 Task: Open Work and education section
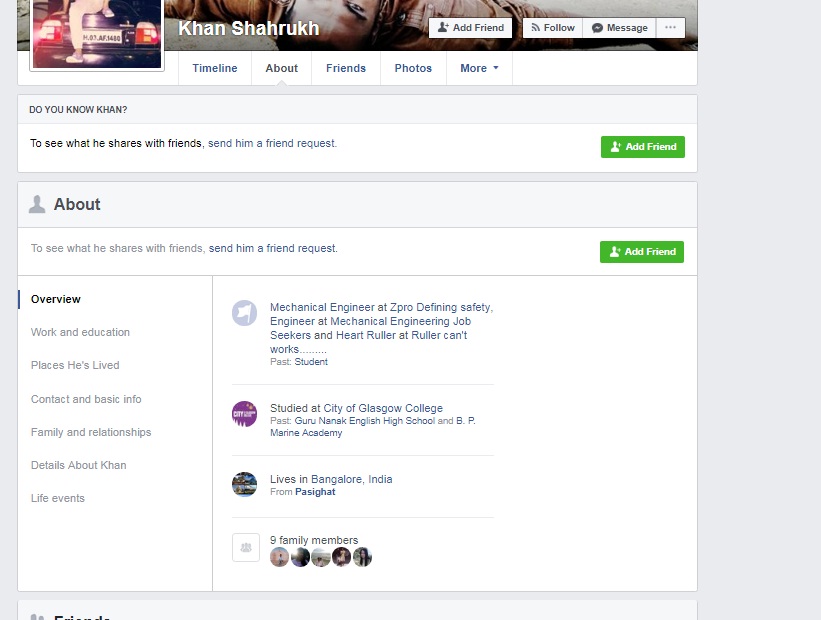tap(80, 332)
